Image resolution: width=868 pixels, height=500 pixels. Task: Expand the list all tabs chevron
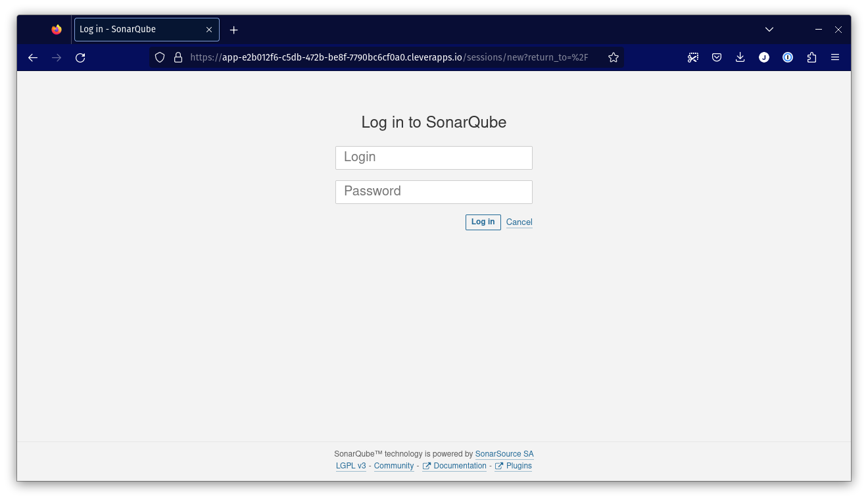(x=769, y=30)
